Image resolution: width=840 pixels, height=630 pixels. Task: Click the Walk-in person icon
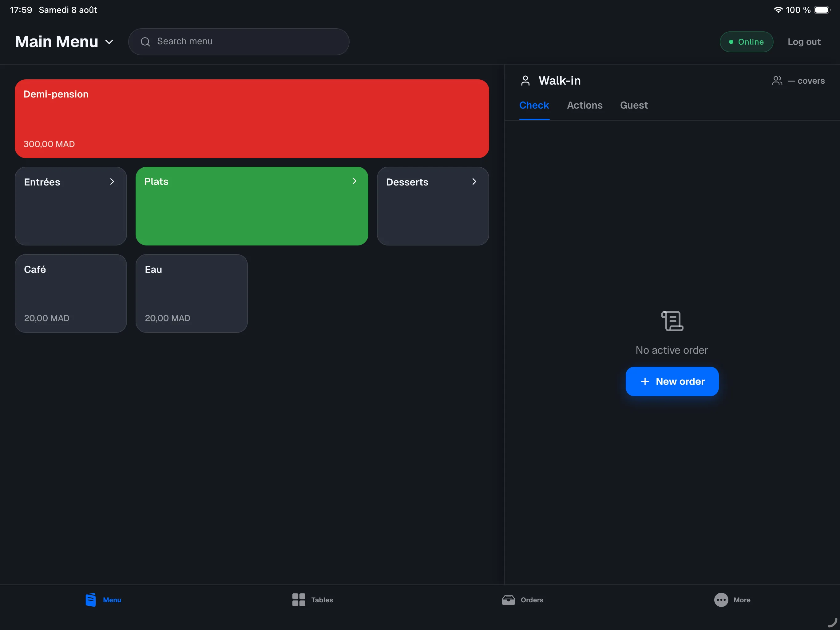click(x=525, y=81)
